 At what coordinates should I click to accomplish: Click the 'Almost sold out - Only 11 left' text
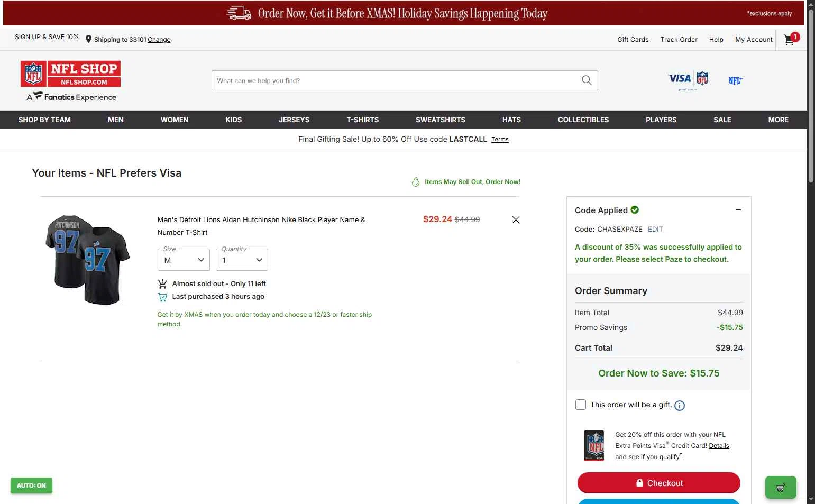pos(219,284)
